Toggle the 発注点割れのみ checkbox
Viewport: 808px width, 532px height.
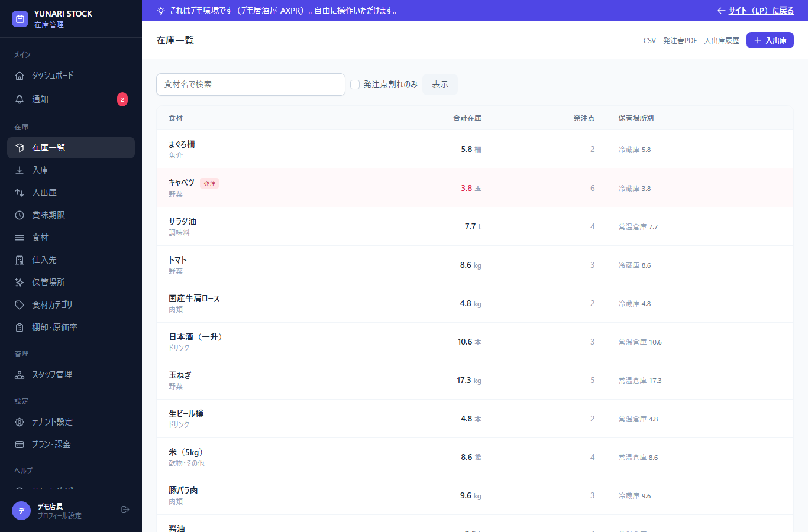(x=355, y=85)
